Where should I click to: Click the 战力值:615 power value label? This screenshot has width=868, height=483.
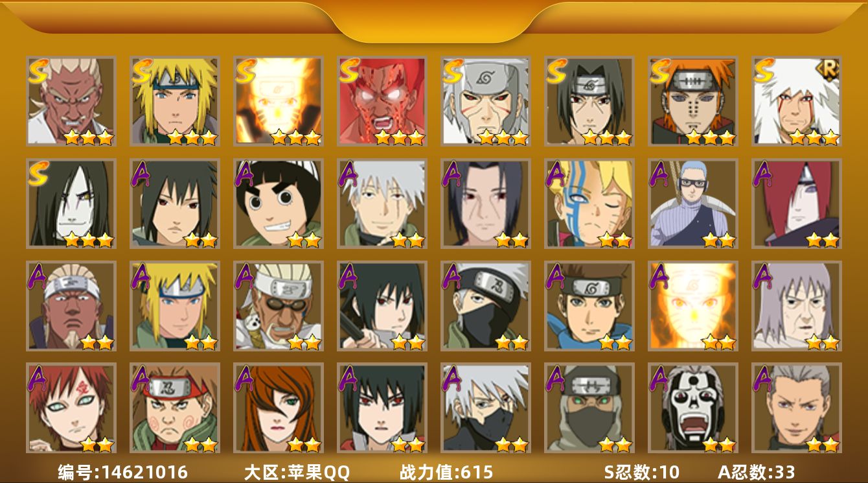[x=446, y=472]
